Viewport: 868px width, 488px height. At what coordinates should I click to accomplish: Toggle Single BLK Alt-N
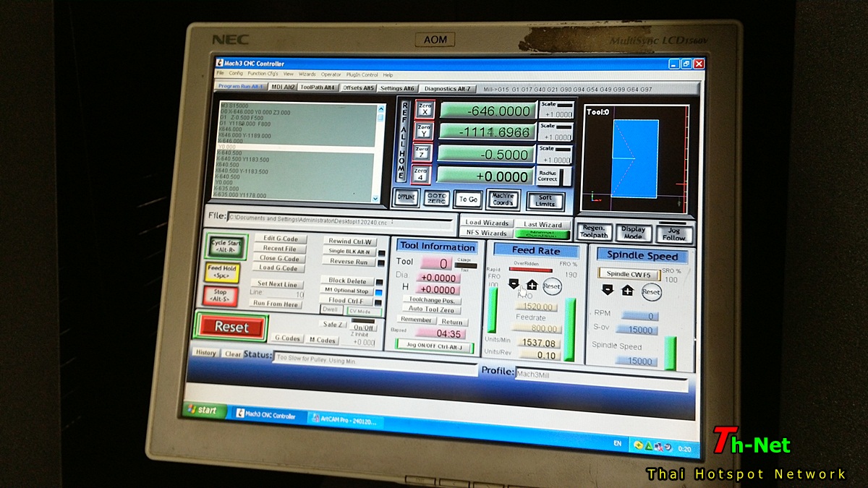click(349, 252)
